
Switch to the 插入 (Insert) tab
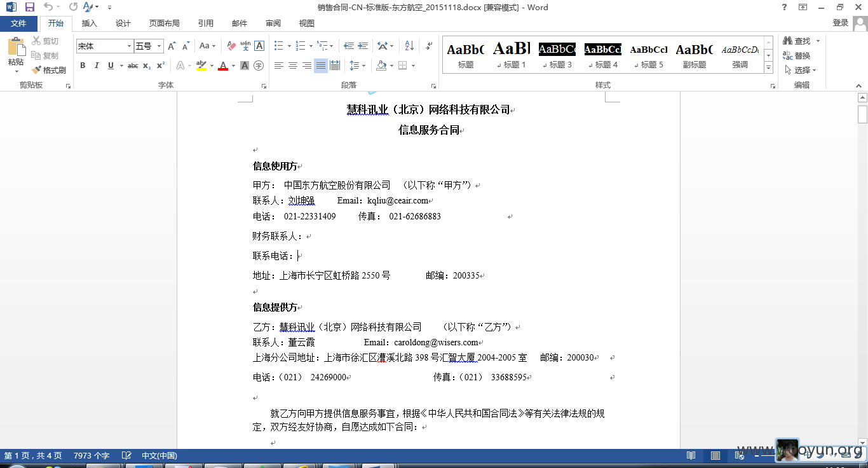[90, 23]
